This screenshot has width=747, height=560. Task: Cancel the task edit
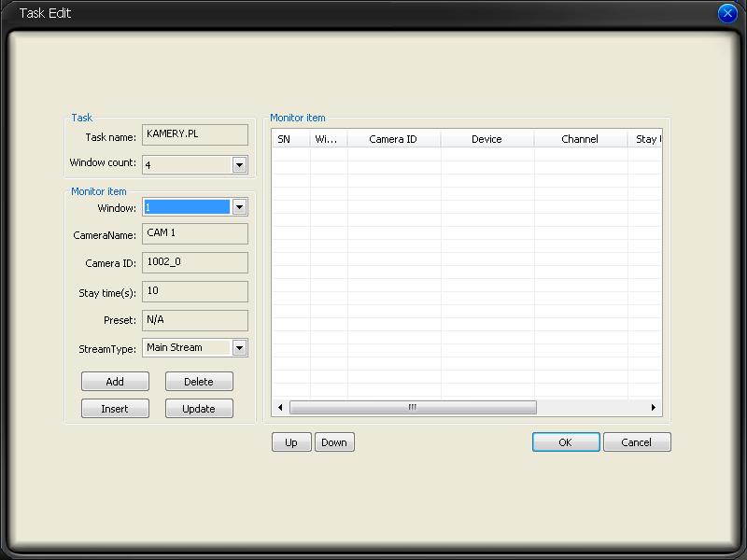[x=637, y=442]
